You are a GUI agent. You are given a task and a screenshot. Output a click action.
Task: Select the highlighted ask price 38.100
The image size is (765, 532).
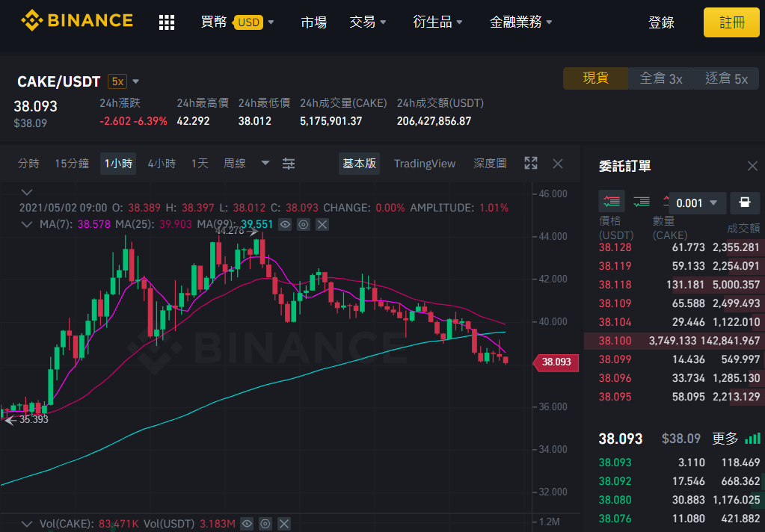click(x=615, y=341)
